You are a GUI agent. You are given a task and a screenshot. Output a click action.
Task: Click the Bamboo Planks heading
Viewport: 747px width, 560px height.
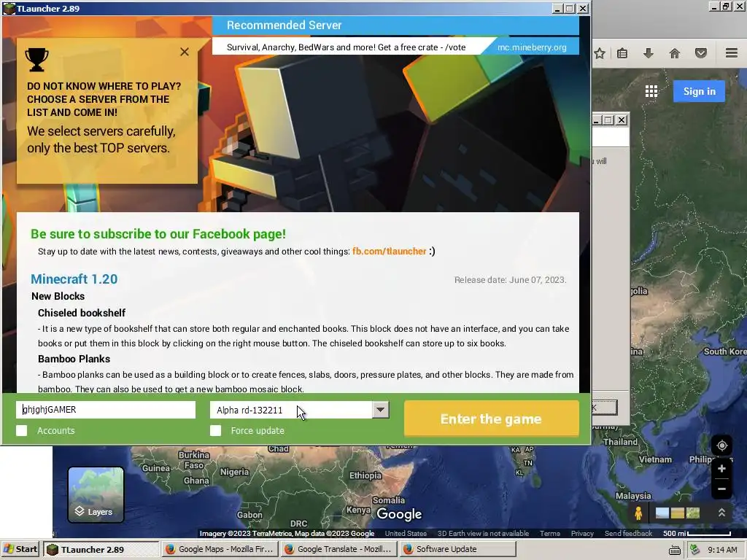point(74,359)
